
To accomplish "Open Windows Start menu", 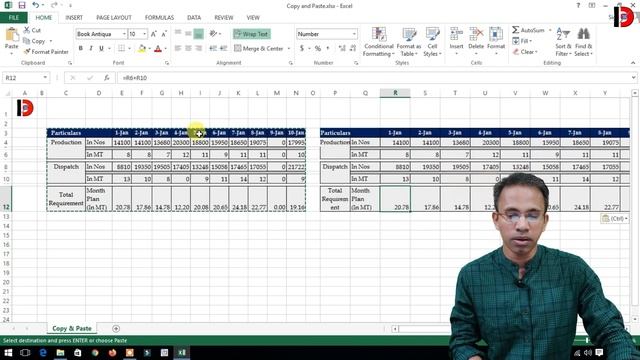I will tap(8, 353).
